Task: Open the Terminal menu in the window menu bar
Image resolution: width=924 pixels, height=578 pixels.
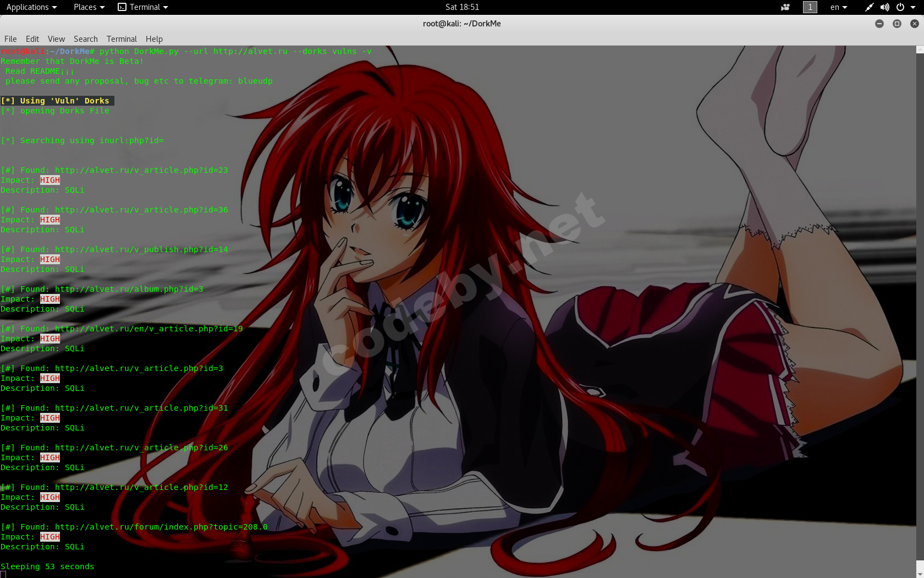Action: pyautogui.click(x=122, y=39)
